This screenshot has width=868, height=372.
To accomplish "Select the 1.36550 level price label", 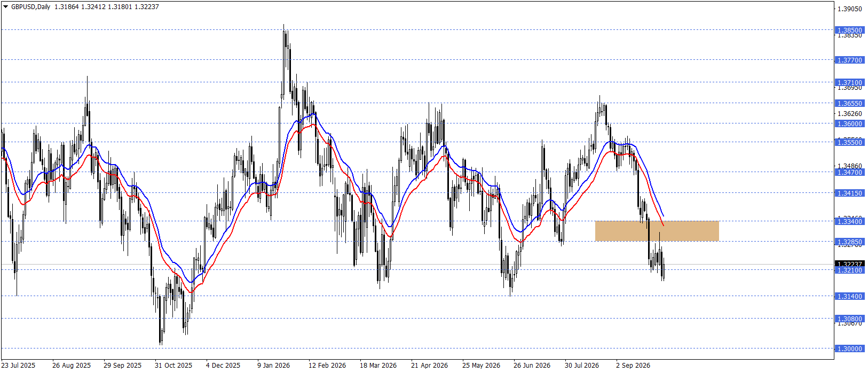I will coord(849,103).
